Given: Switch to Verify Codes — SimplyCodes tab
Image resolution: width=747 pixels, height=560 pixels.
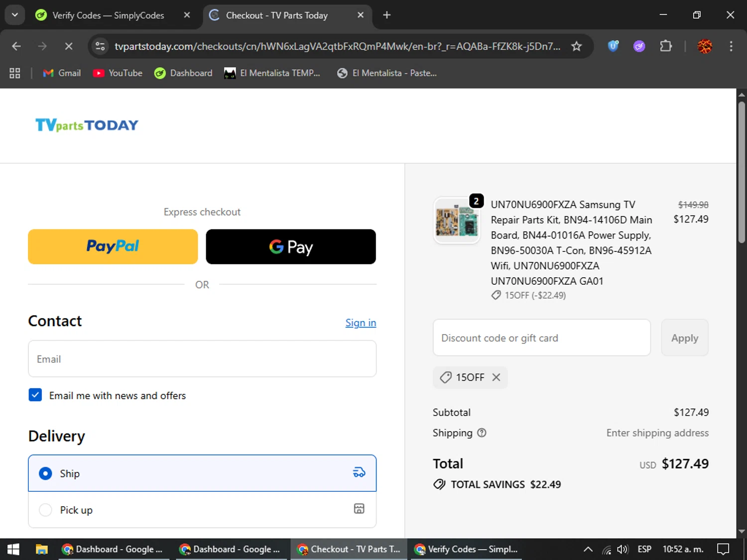Looking at the screenshot, I should (x=114, y=15).
